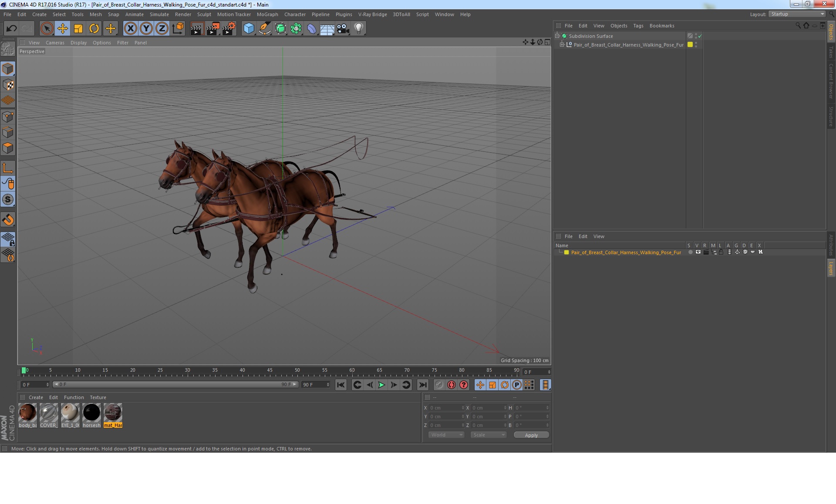Viewport: 836px width, 504px height.
Task: Toggle layer viewport visibility eye
Action: click(698, 252)
